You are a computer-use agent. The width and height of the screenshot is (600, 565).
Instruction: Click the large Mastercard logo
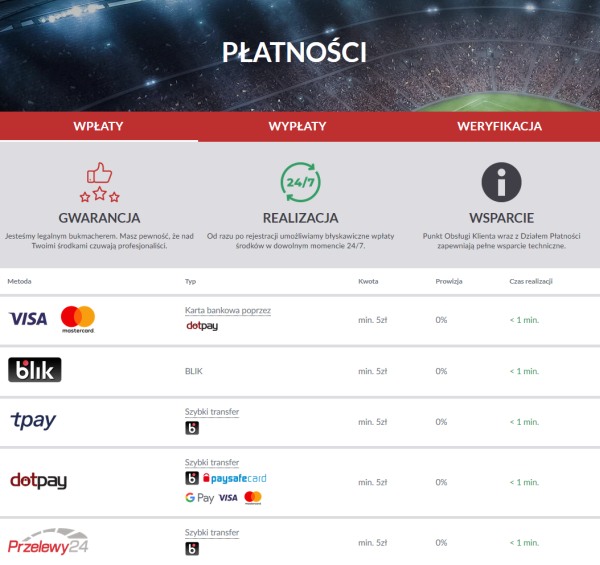(x=78, y=319)
